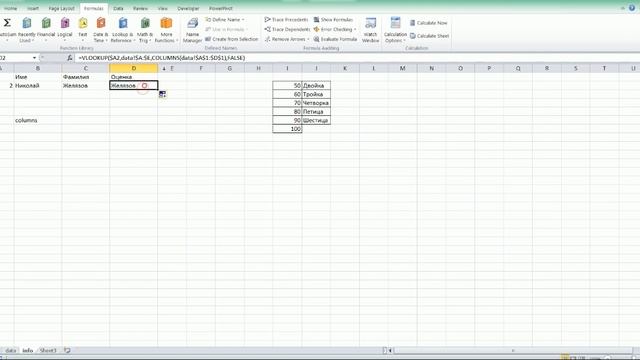Click the Insert Worksheet icon
This screenshot has height=360, width=640.
pyautogui.click(x=67, y=351)
